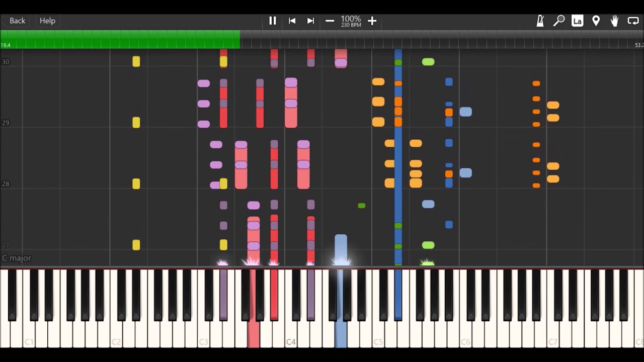This screenshot has width=644, height=362.
Task: Open the bookmarks marker tool
Action: [596, 21]
